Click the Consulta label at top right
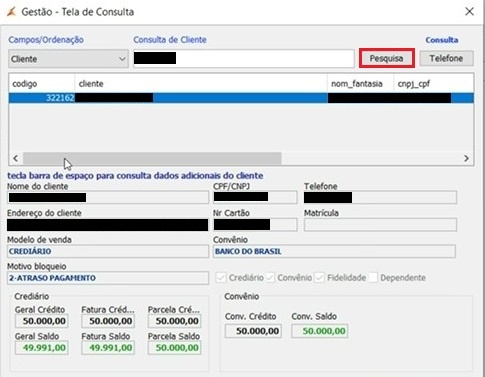Viewport: 485px width, 377px height. pos(442,40)
